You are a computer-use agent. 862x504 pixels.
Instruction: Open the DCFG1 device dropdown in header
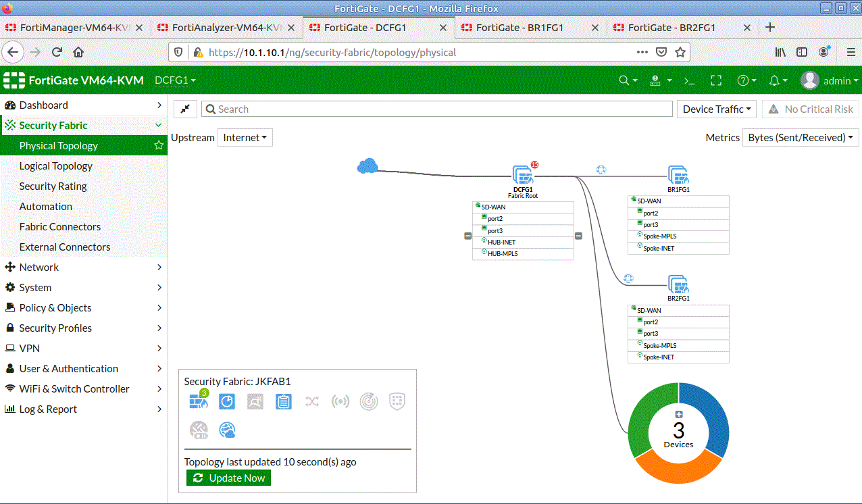click(x=175, y=80)
